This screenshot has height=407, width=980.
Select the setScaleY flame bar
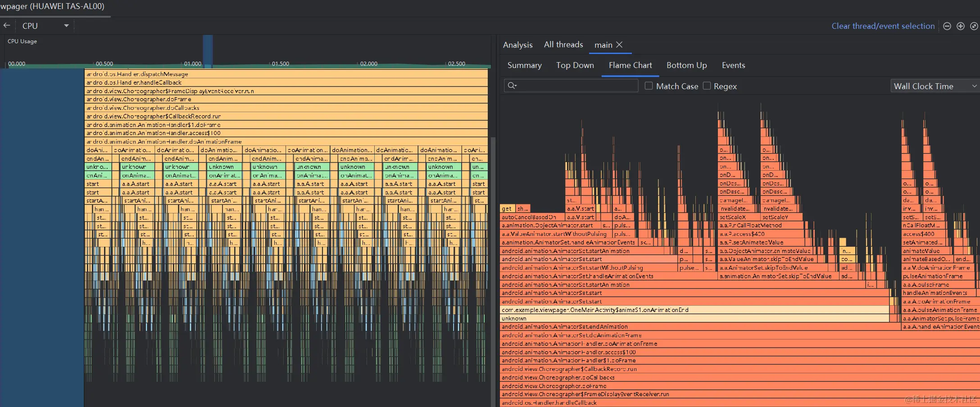coord(782,217)
